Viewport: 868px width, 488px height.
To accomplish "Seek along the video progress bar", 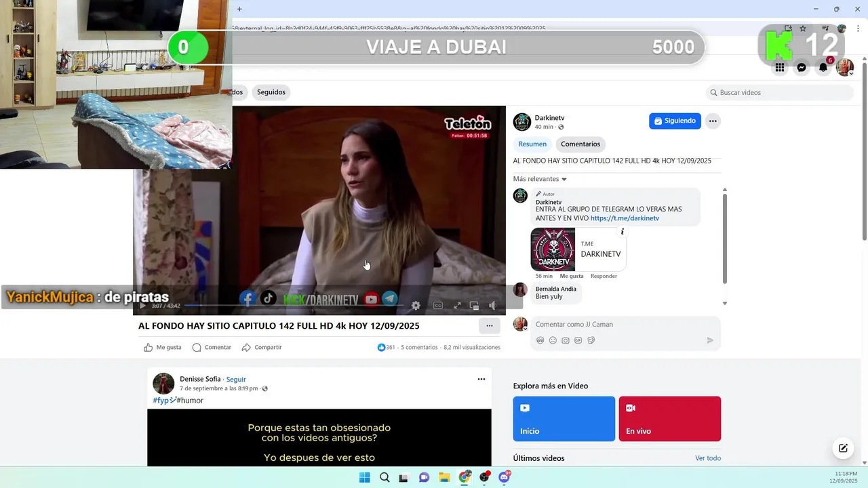I will 294,306.
